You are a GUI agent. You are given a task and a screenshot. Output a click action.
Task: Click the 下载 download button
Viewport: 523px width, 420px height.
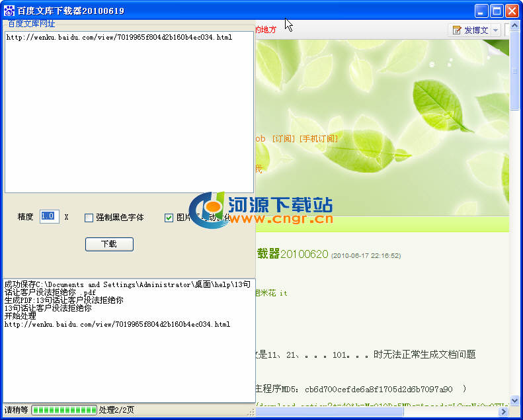tap(109, 244)
